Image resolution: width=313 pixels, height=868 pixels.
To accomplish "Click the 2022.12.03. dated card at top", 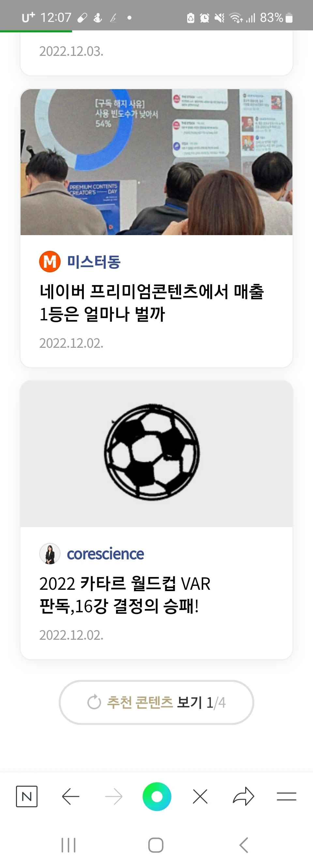I will [156, 53].
